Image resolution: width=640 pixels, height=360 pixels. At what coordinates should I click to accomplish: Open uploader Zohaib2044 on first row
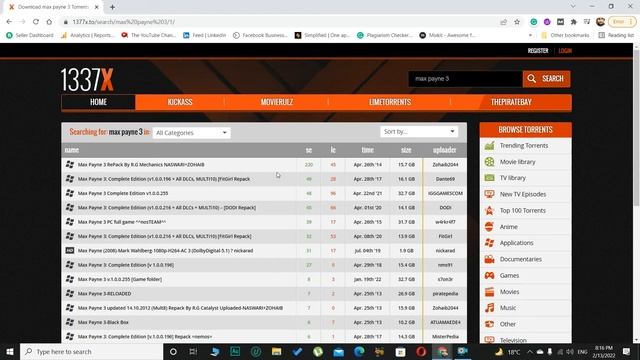(445, 164)
